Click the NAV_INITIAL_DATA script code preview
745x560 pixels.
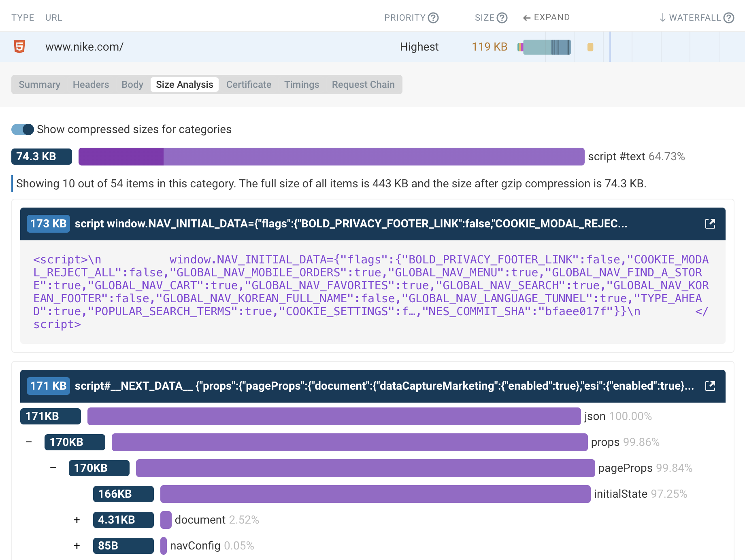pos(372,292)
